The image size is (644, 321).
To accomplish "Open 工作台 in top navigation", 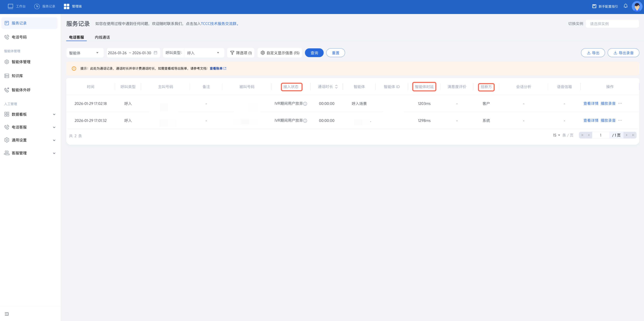I will (17, 6).
